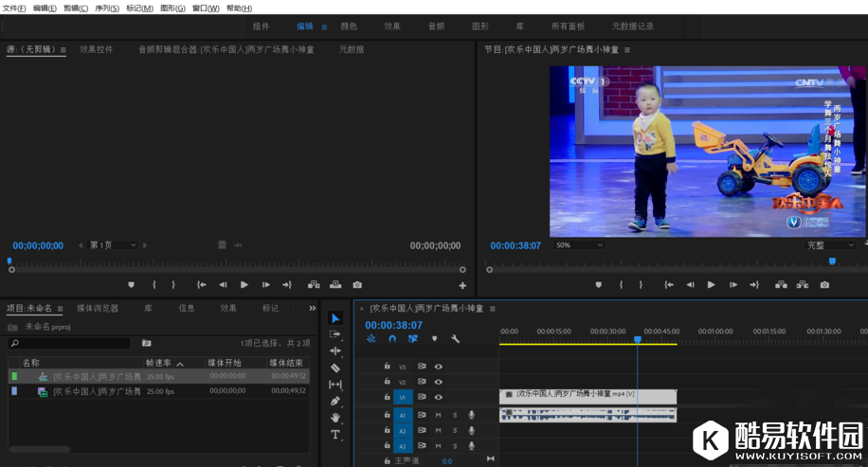Click Export Frame camera in Program monitor
The image size is (868, 467).
pos(824,285)
